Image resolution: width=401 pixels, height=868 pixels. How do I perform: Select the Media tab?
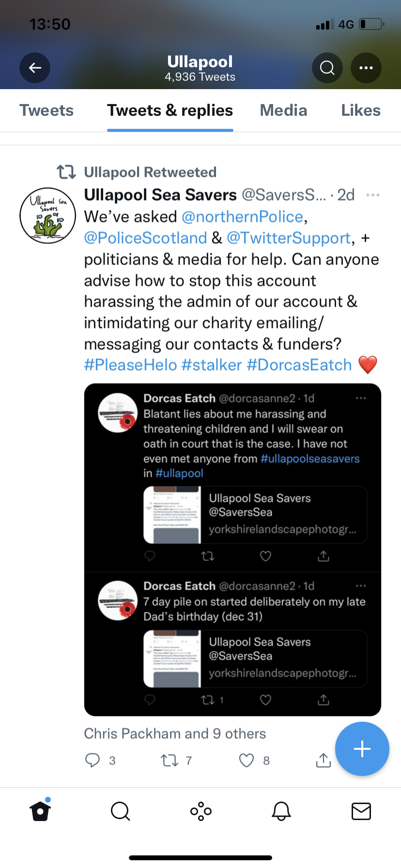pyautogui.click(x=283, y=110)
